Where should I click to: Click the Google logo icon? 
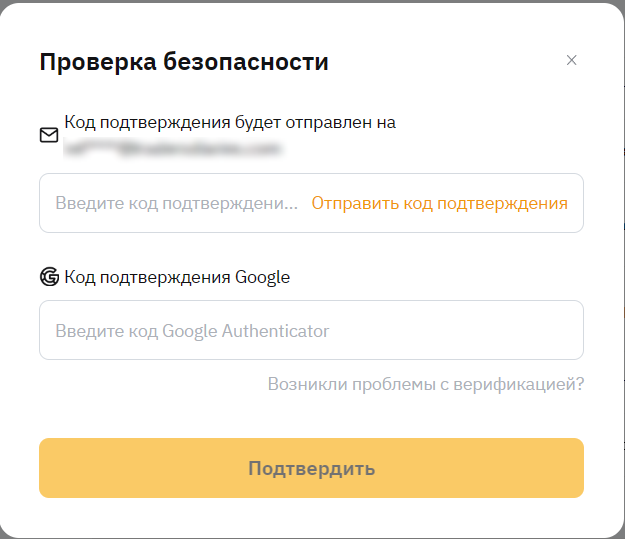(49, 277)
